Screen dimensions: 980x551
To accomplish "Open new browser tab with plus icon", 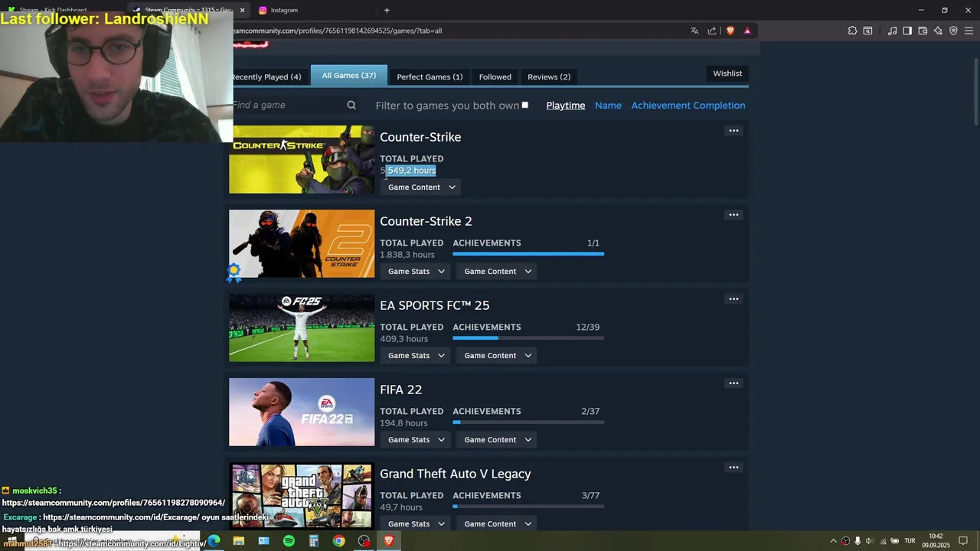I will click(x=387, y=10).
